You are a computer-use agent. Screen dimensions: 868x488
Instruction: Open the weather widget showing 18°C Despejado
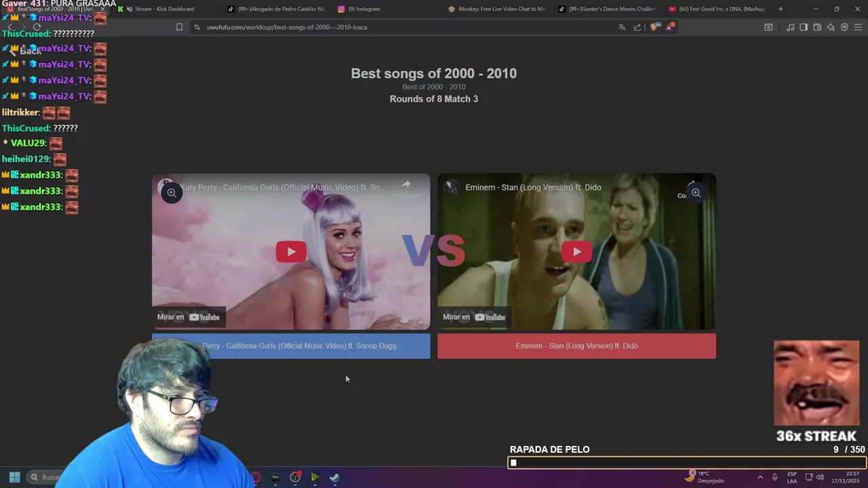[704, 477]
